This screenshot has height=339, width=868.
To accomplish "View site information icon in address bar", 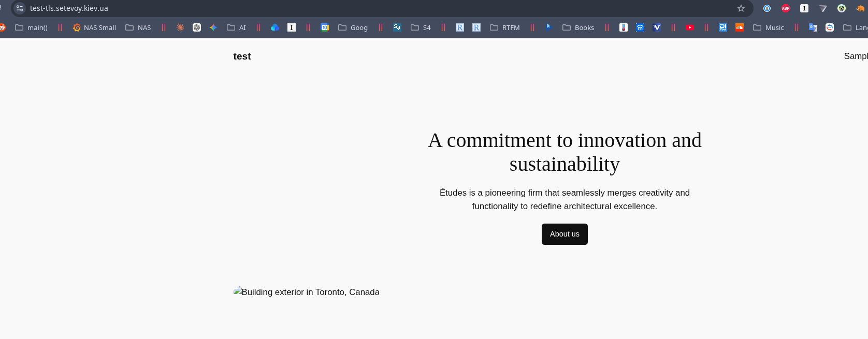I will coord(20,8).
